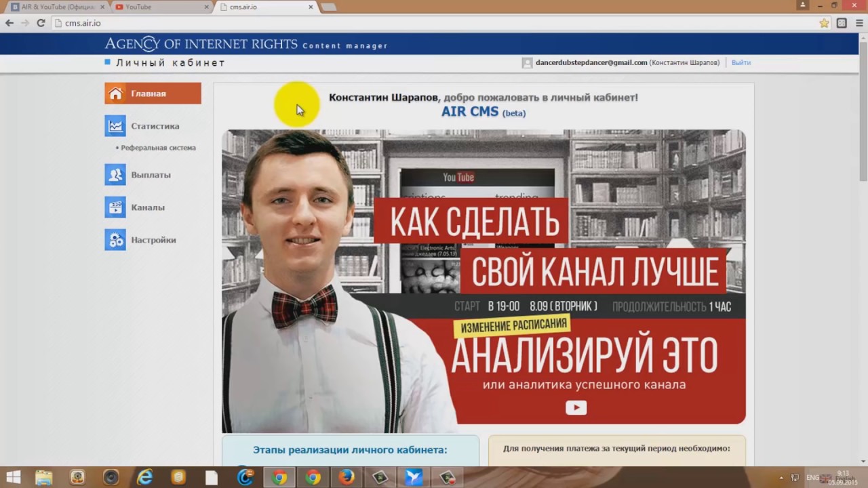Click the dancerdubstepdancer@gmail.com email text
Image resolution: width=868 pixels, height=488 pixels.
[591, 62]
